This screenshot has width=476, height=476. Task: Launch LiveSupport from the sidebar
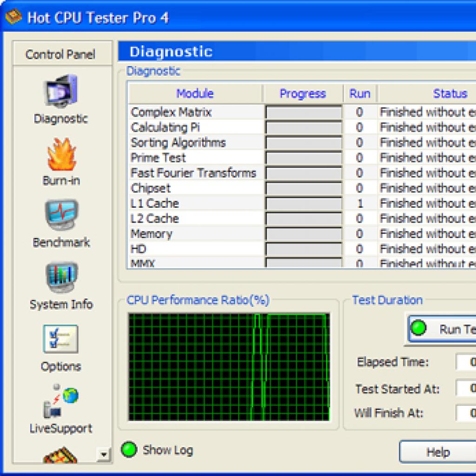[61, 401]
